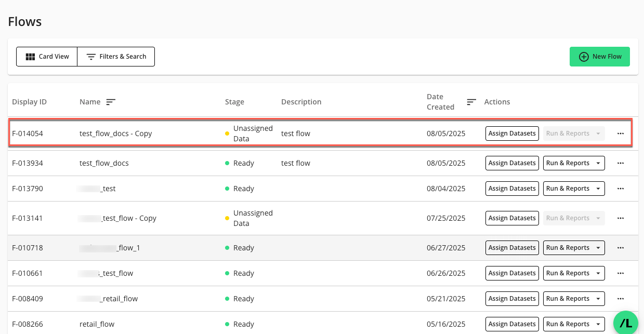
Task: Click the green floating /L help icon
Action: tap(626, 323)
